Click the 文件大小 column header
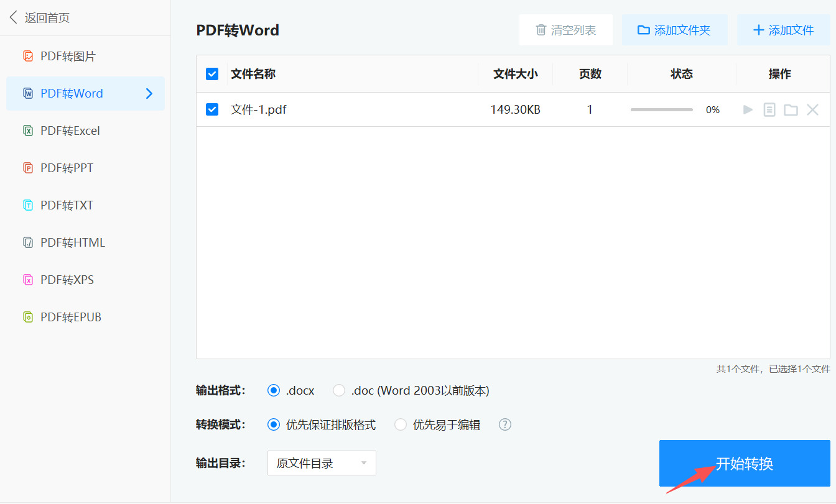This screenshot has width=836, height=504. pos(516,74)
